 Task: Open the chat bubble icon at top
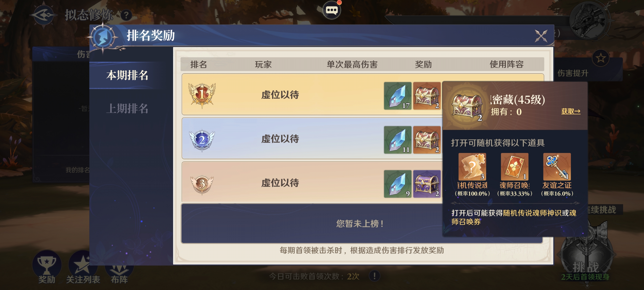click(331, 10)
